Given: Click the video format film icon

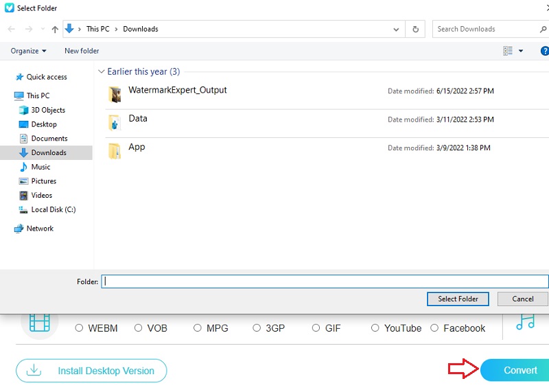Looking at the screenshot, I should [40, 323].
